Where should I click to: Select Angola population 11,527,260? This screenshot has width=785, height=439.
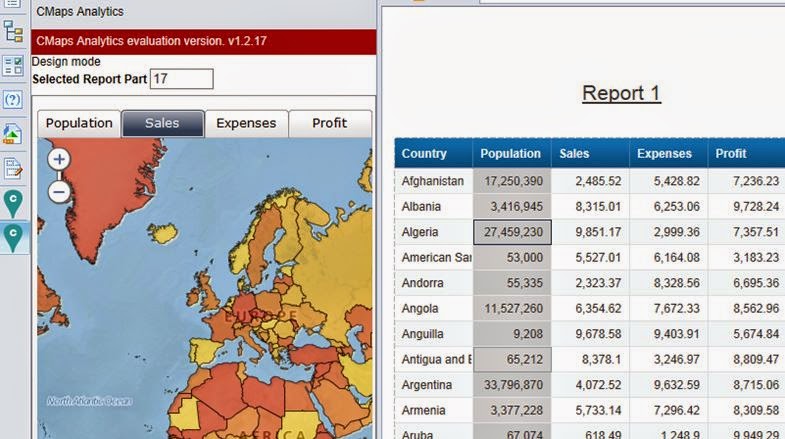coord(512,309)
